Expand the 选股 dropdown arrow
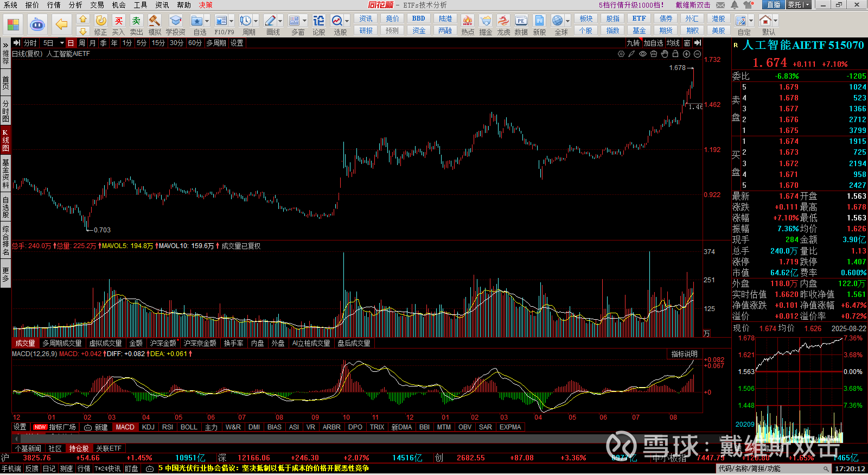Viewport: 868px width, 475px height. (347, 21)
